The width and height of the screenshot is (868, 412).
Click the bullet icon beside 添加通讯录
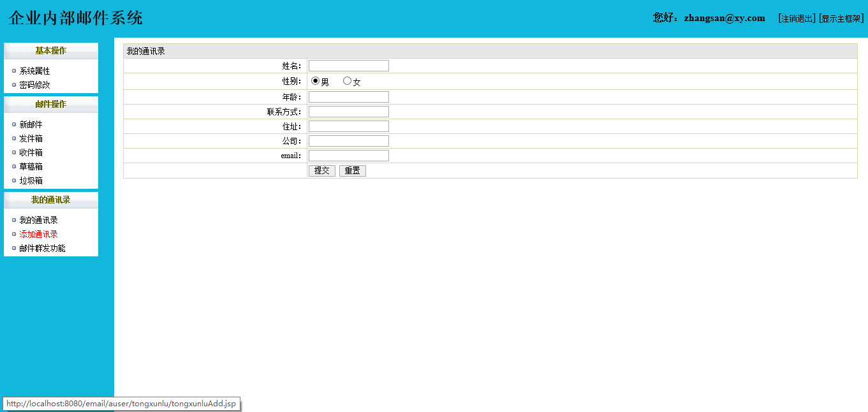(x=14, y=234)
